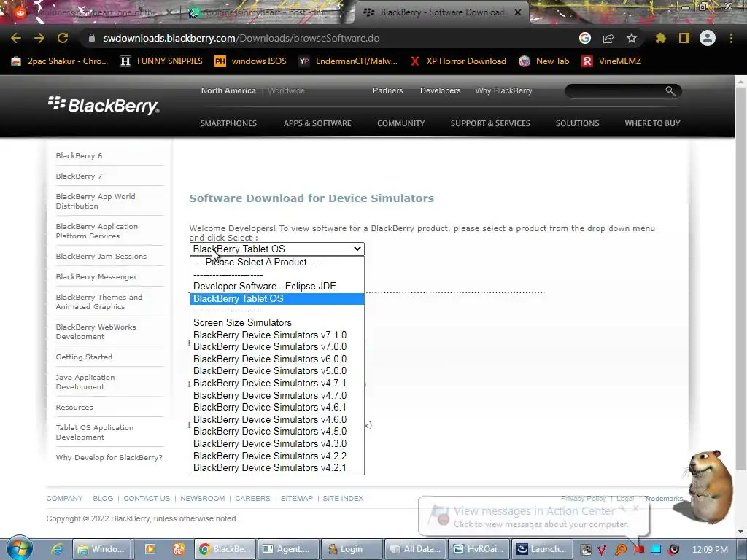The image size is (747, 560).
Task: Select the North America region link
Action: pos(228,90)
